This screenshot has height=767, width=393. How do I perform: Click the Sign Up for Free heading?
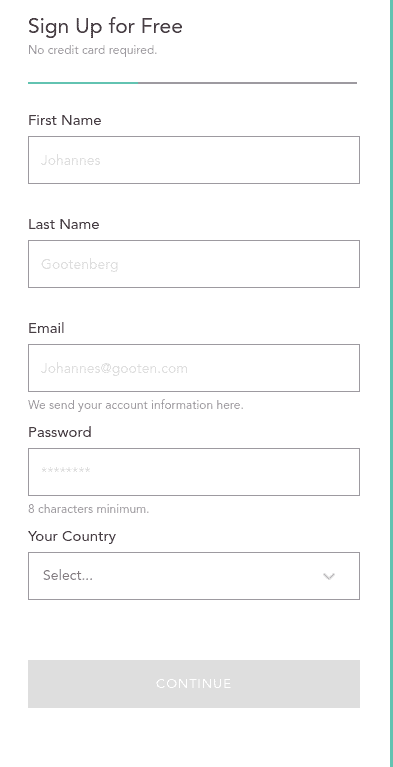pos(105,26)
